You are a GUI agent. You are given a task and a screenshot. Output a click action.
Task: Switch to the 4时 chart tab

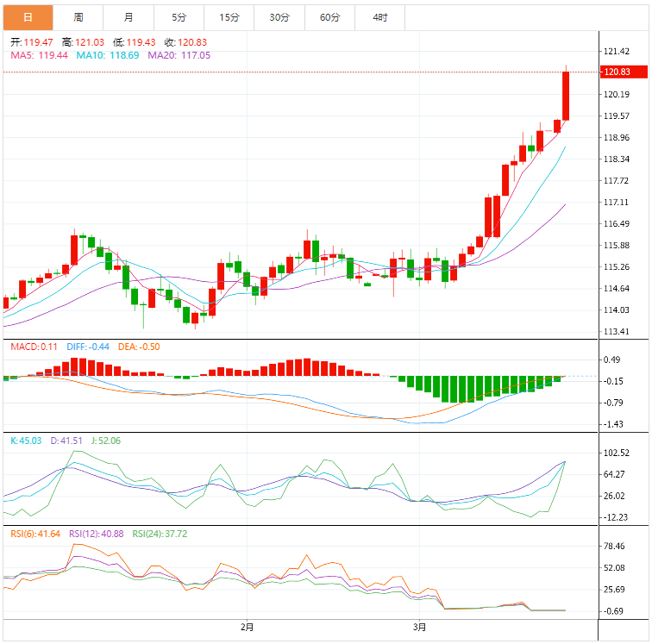click(x=380, y=17)
